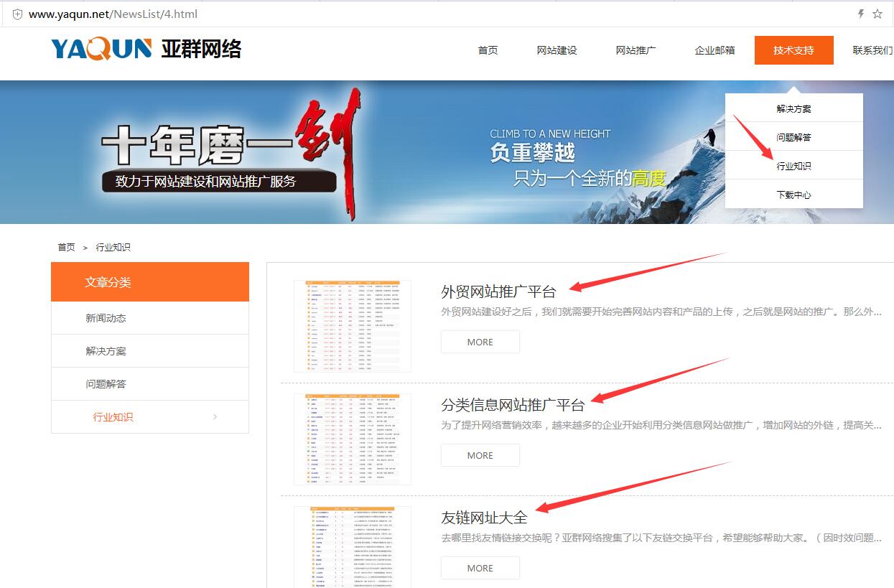This screenshot has height=588, width=894.
Task: Select 问题解答 in the dropdown menu
Action: (793, 138)
